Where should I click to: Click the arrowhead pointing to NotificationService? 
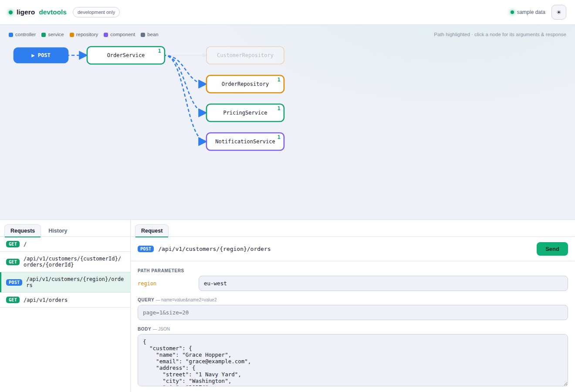tap(202, 142)
